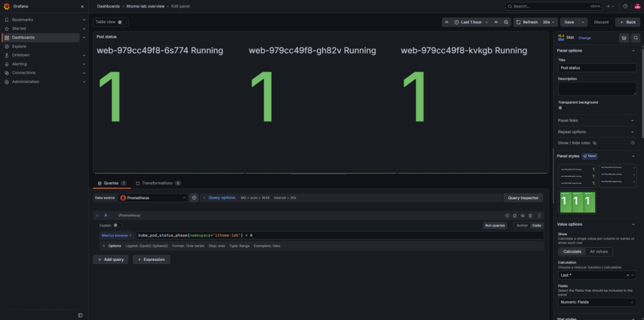Duplicate query A

514,216
